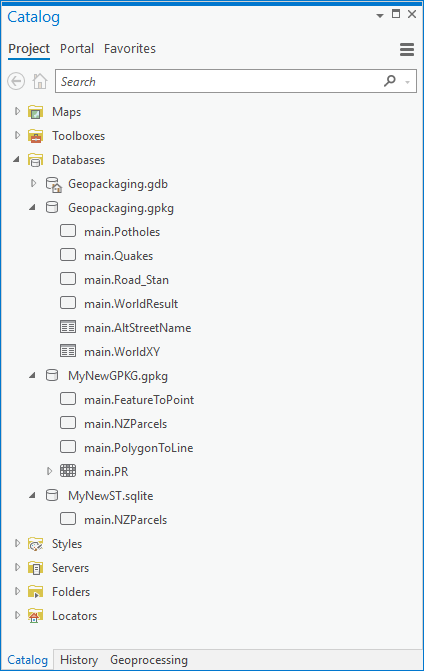Viewport: 424px width, 671px height.
Task: Open the Geoprocessing pane tab
Action: click(x=149, y=660)
